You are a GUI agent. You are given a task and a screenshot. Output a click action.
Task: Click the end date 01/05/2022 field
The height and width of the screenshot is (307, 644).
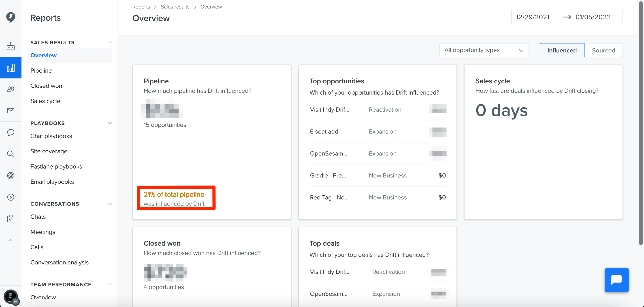tap(593, 17)
